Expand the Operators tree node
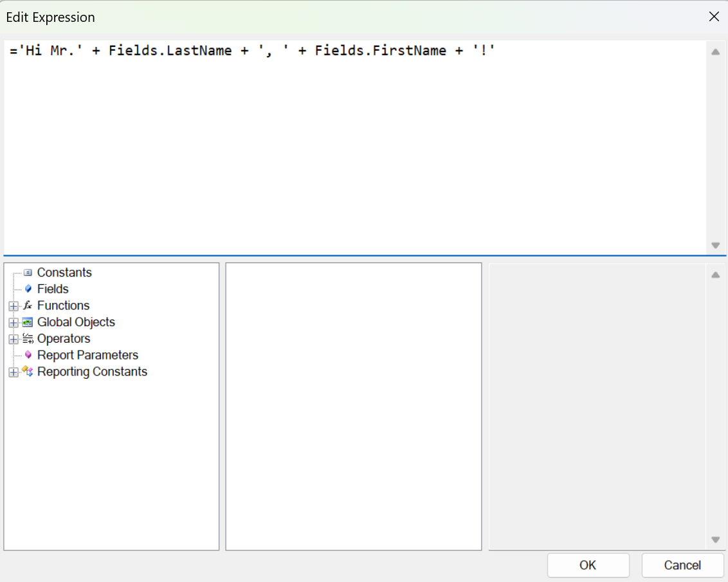The image size is (728, 582). (14, 338)
